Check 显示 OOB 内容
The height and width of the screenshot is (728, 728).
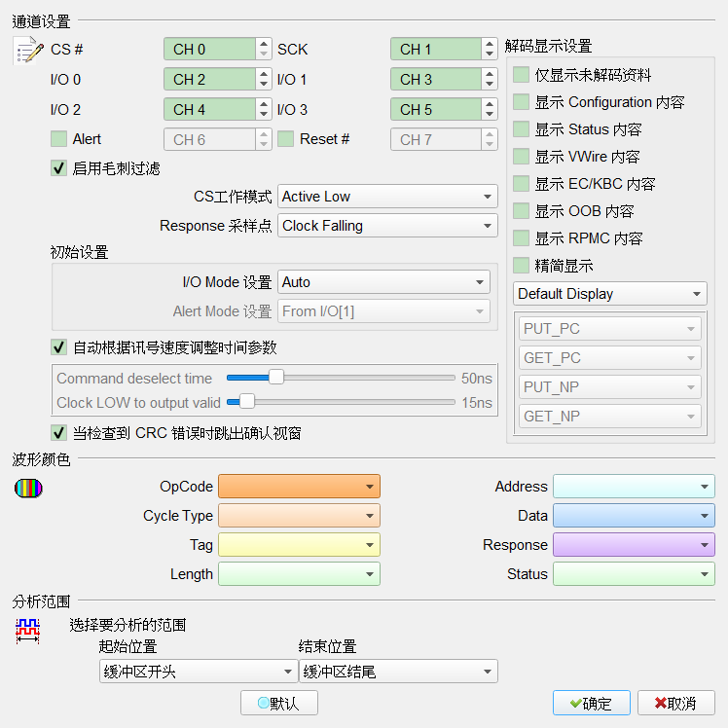(x=522, y=211)
